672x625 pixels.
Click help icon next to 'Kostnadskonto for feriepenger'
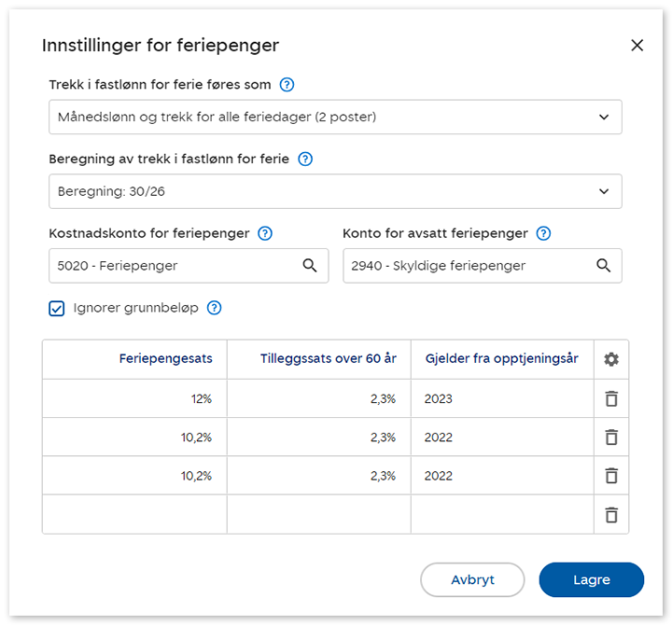(x=264, y=234)
